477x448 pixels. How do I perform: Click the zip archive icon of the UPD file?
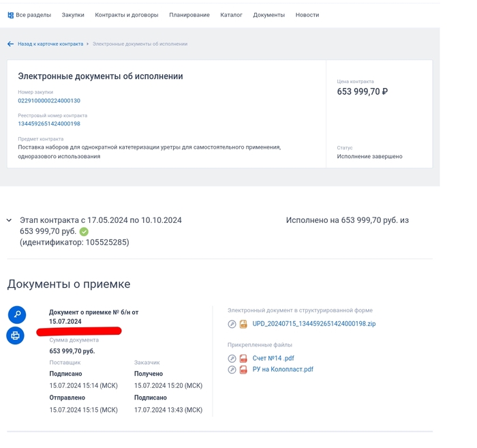[243, 324]
